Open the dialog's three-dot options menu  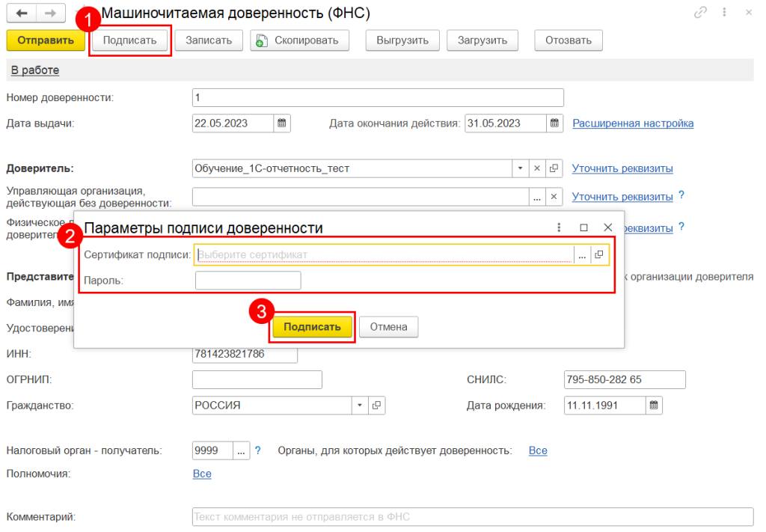tap(559, 227)
